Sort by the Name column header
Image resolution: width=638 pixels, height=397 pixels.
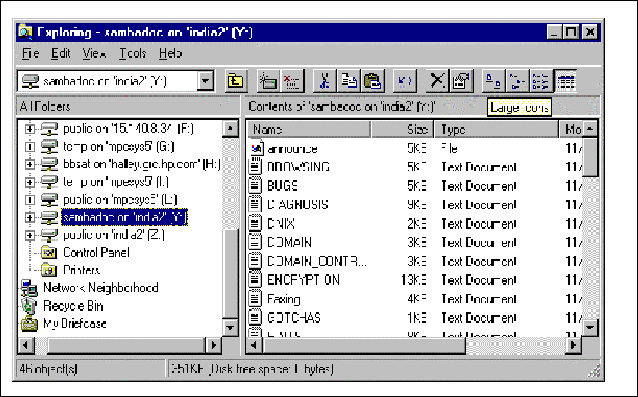(309, 129)
